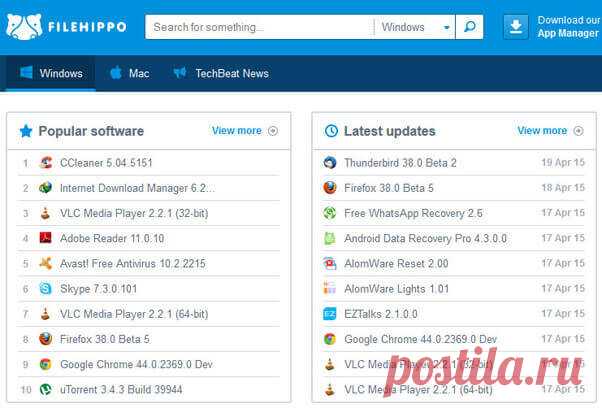Click the FileHippo logo
Viewport: 602px width, 408px height.
pos(66,26)
